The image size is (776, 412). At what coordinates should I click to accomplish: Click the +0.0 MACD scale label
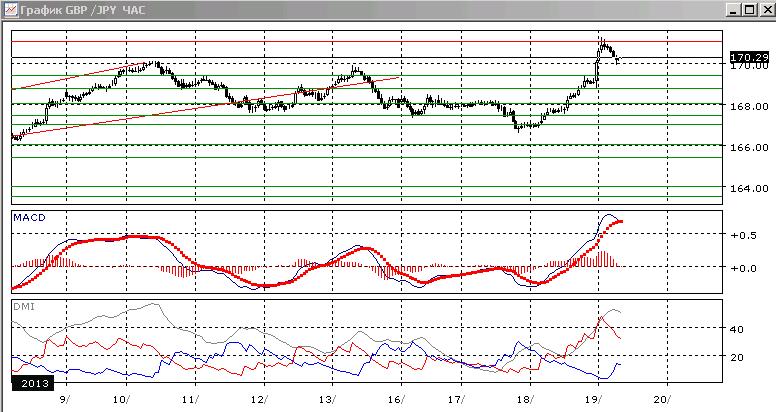744,268
